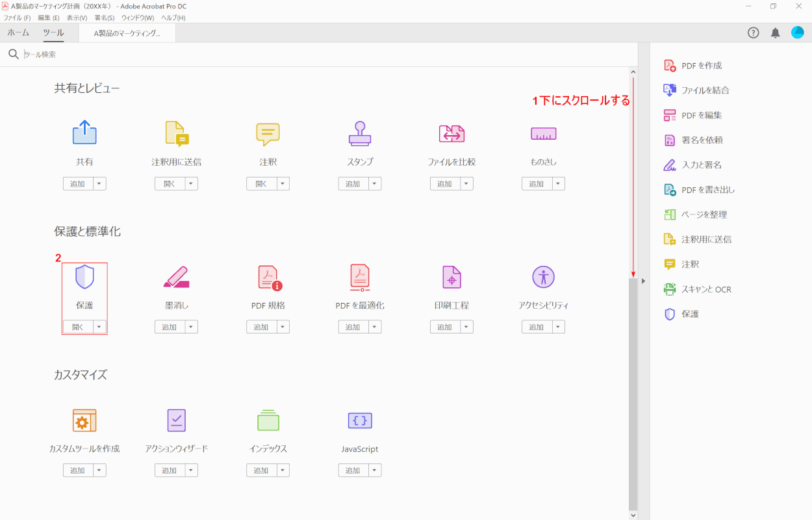The width and height of the screenshot is (812, 520).
Task: Open the アクセシビリティ accessibility icon
Action: tap(543, 277)
